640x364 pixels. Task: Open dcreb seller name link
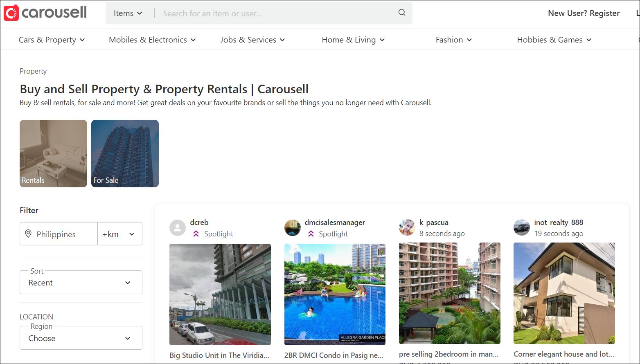pos(199,222)
